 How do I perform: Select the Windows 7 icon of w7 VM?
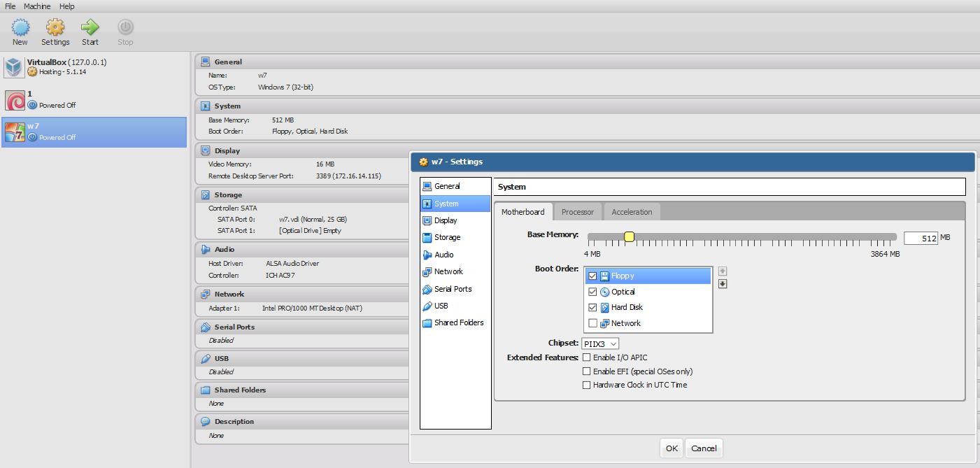pyautogui.click(x=15, y=132)
